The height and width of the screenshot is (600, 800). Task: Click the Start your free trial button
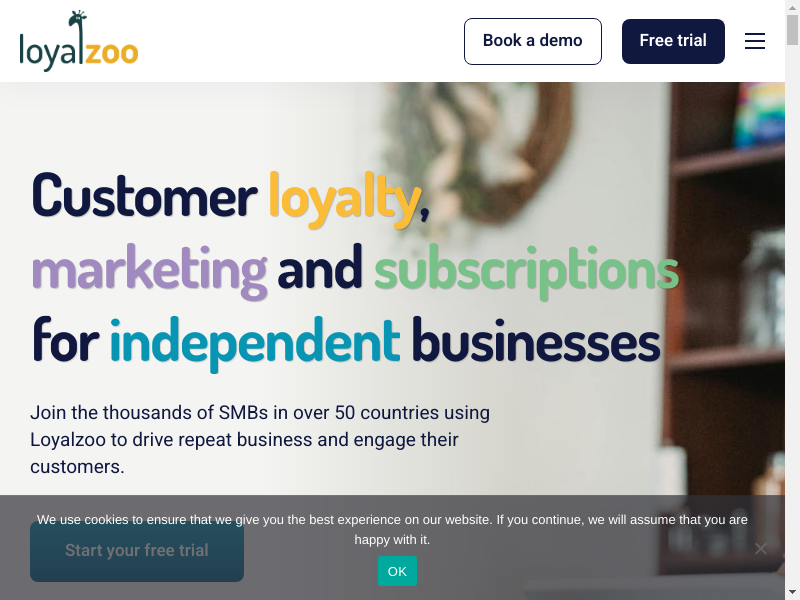pyautogui.click(x=137, y=550)
